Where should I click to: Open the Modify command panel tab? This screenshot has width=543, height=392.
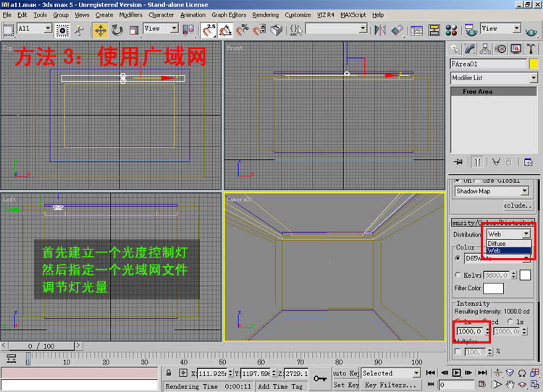[470, 49]
